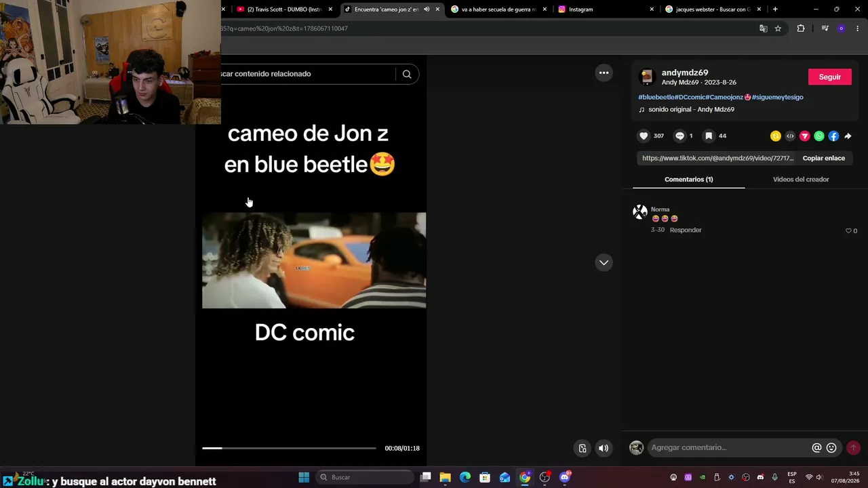Open the Windows Start menu
868x488 pixels.
coord(304,477)
